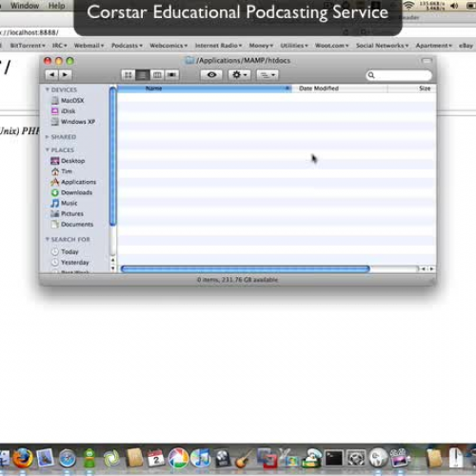Open BitTorrent bookmarks folder in browser
The width and height of the screenshot is (476, 476).
28,46
